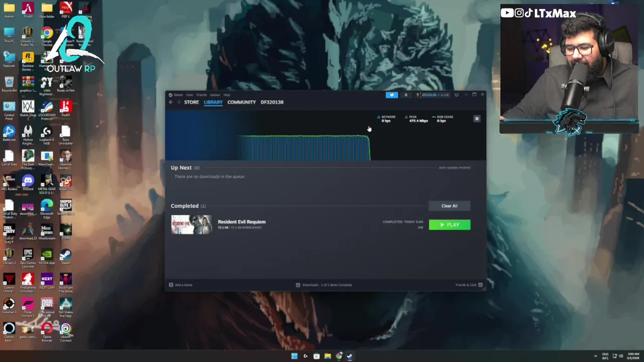Select the LIBRARY tab
644x362 pixels.
213,102
